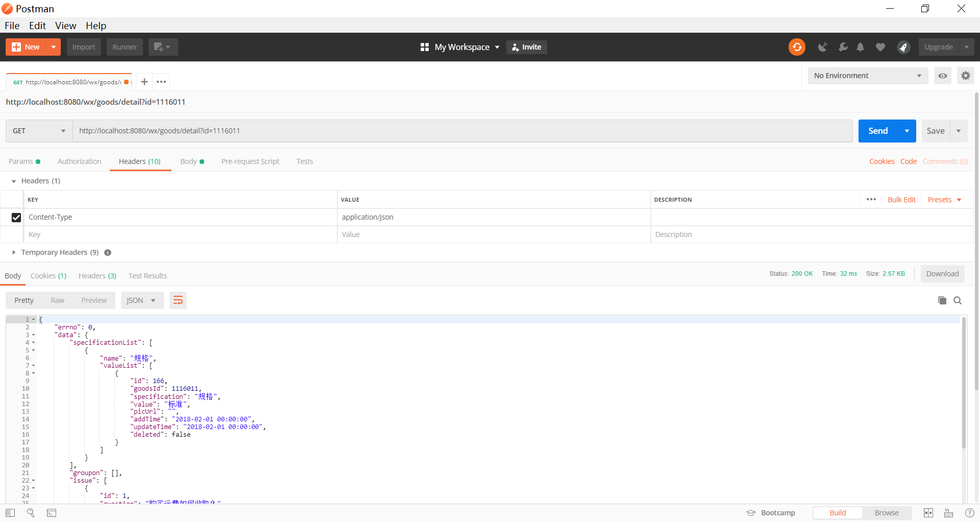Switch to the Authorization tab
This screenshot has width=980, height=521.
79,161
